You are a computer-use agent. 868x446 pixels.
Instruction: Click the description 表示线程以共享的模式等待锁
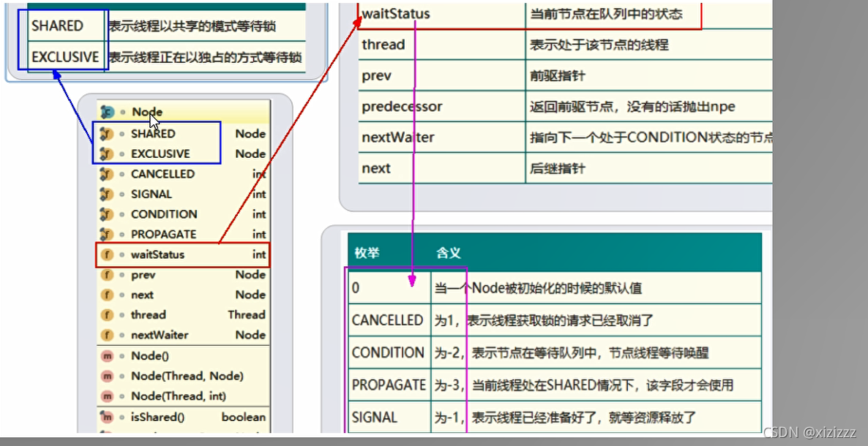click(192, 26)
